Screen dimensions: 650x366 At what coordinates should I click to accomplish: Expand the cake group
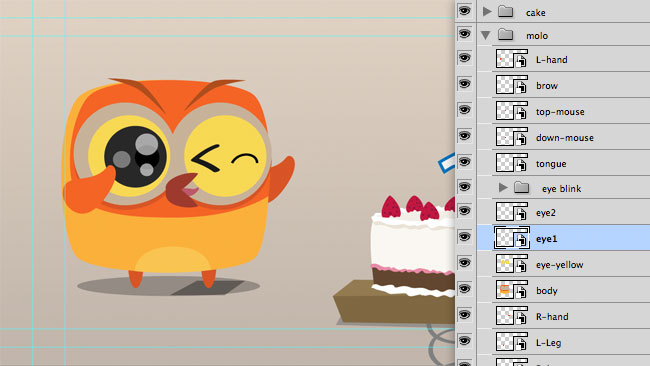pos(487,12)
